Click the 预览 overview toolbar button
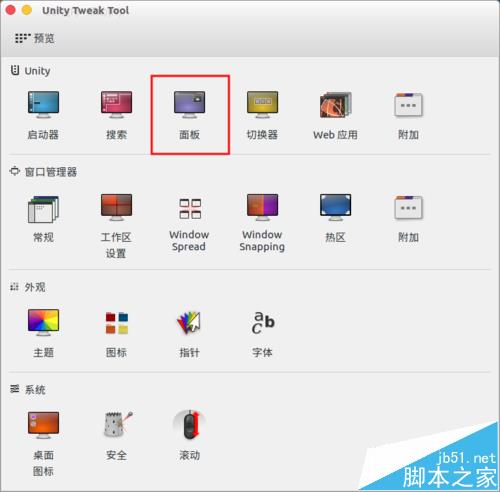500x492 pixels. (34, 38)
